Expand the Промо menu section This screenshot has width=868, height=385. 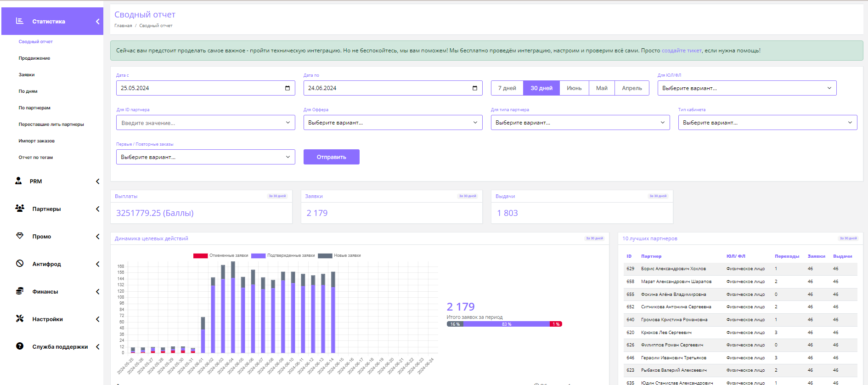pyautogui.click(x=97, y=237)
